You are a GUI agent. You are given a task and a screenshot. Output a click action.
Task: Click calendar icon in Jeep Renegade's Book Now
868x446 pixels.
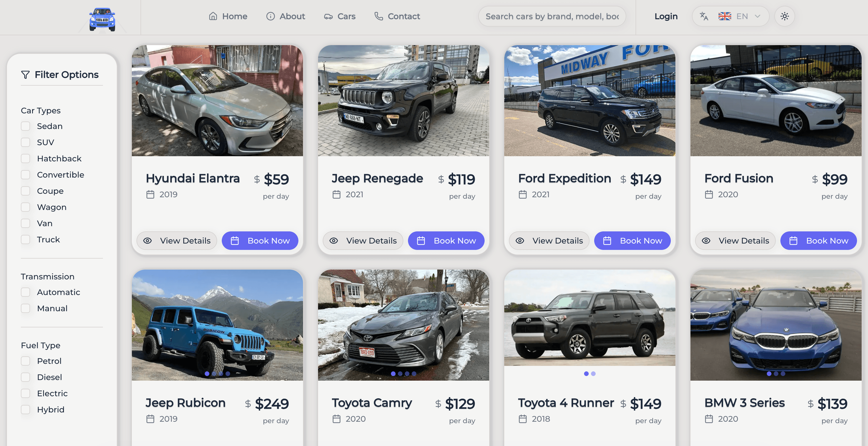pyautogui.click(x=421, y=240)
